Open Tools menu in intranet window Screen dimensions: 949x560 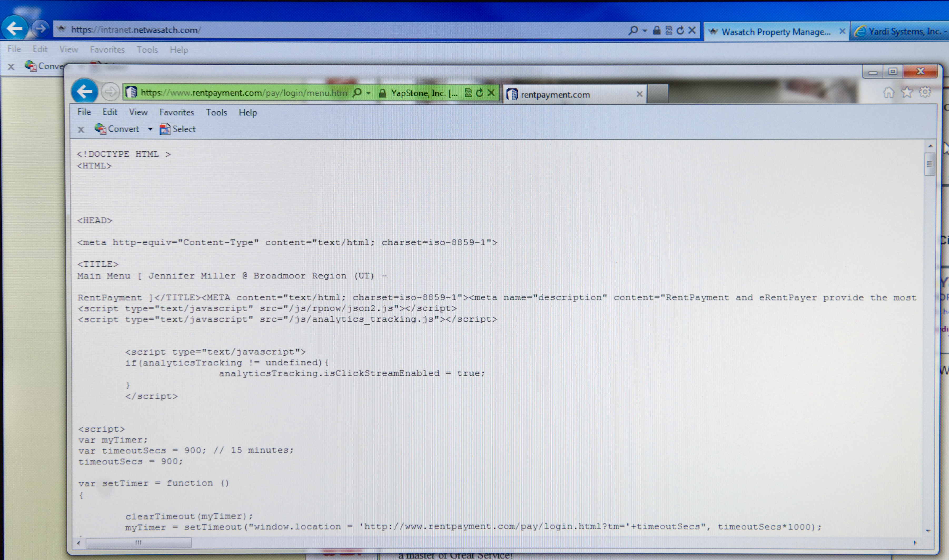[x=147, y=49]
